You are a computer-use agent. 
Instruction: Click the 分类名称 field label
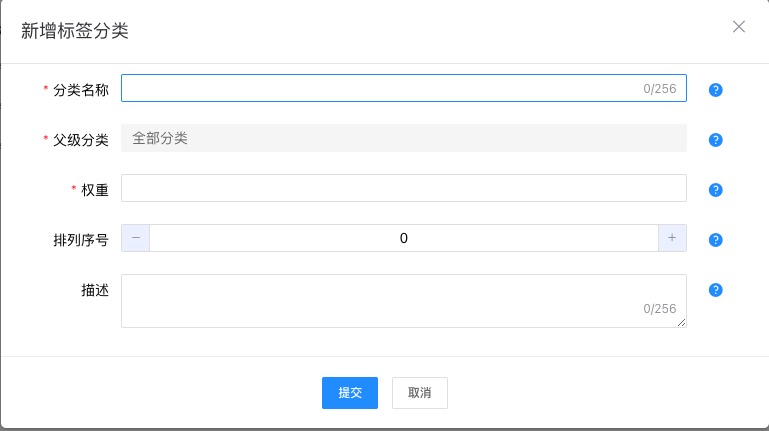tap(81, 90)
